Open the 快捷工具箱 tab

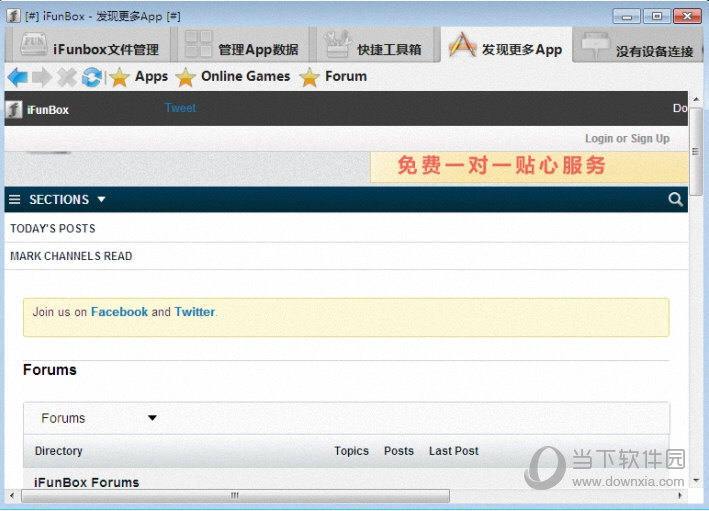375,46
